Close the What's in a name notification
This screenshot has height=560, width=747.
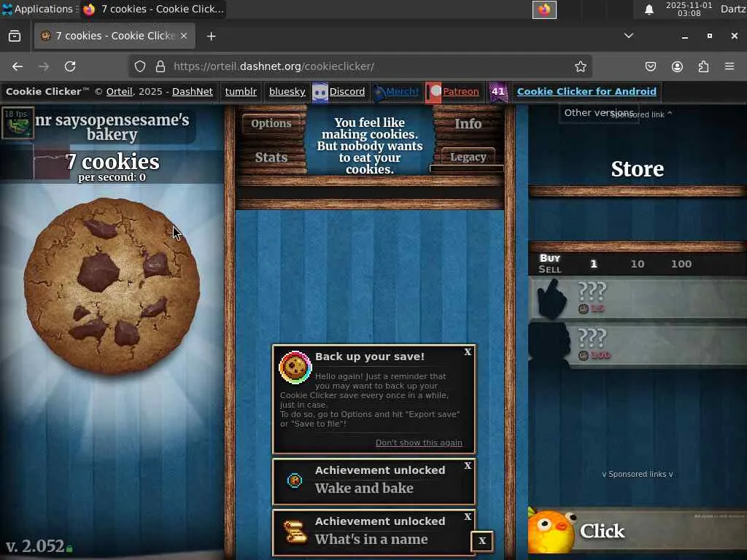point(468,517)
